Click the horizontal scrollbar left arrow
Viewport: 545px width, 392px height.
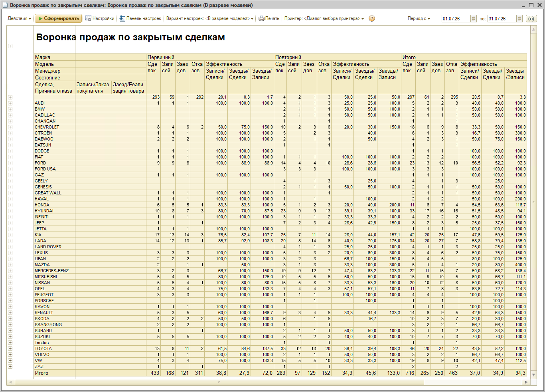click(x=10, y=382)
